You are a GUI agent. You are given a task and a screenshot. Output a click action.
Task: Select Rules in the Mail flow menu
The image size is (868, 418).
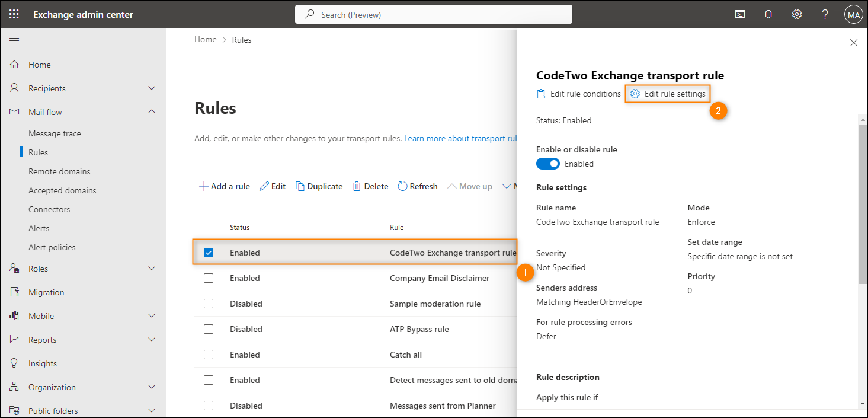point(38,152)
